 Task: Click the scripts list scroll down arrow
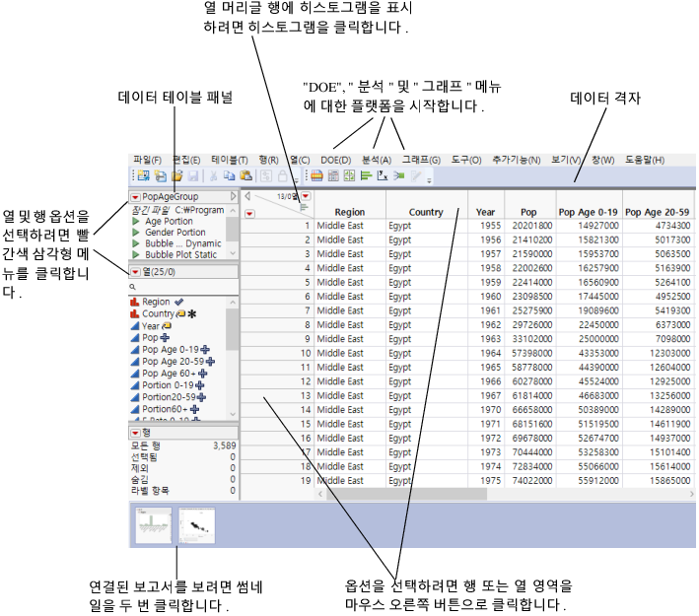click(x=233, y=253)
